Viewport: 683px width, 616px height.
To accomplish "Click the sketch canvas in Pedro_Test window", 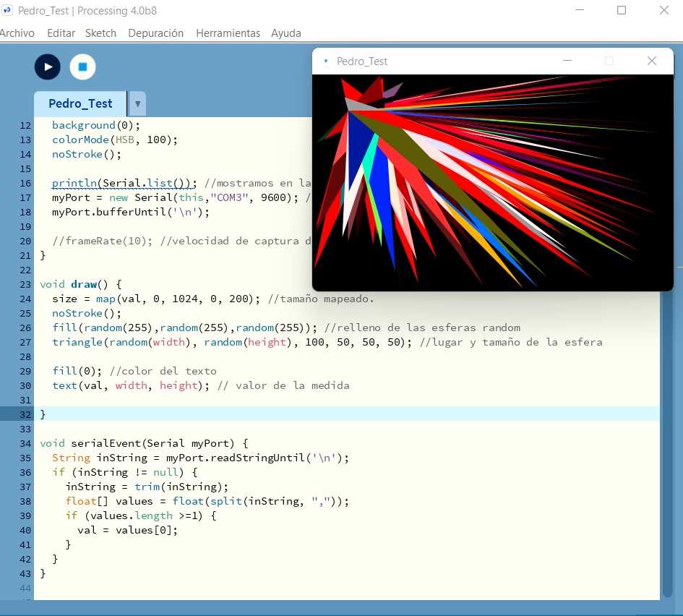I will pyautogui.click(x=493, y=182).
